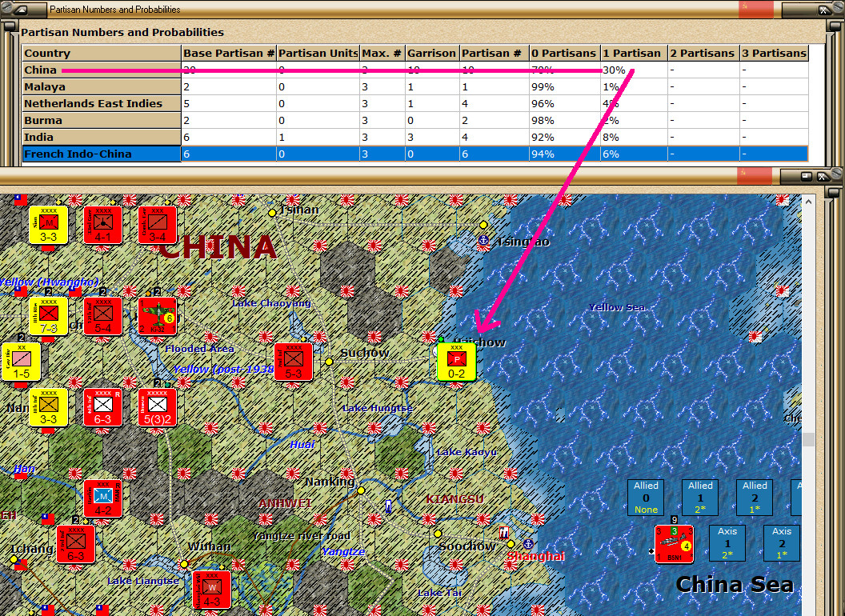Click the 8% cell in the India row
Screen dimensions: 845x616
[634, 137]
